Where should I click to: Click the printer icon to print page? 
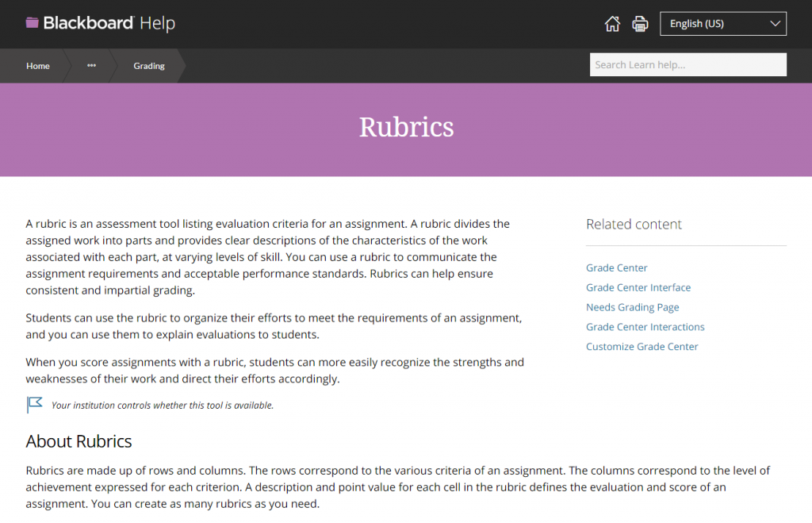tap(640, 24)
